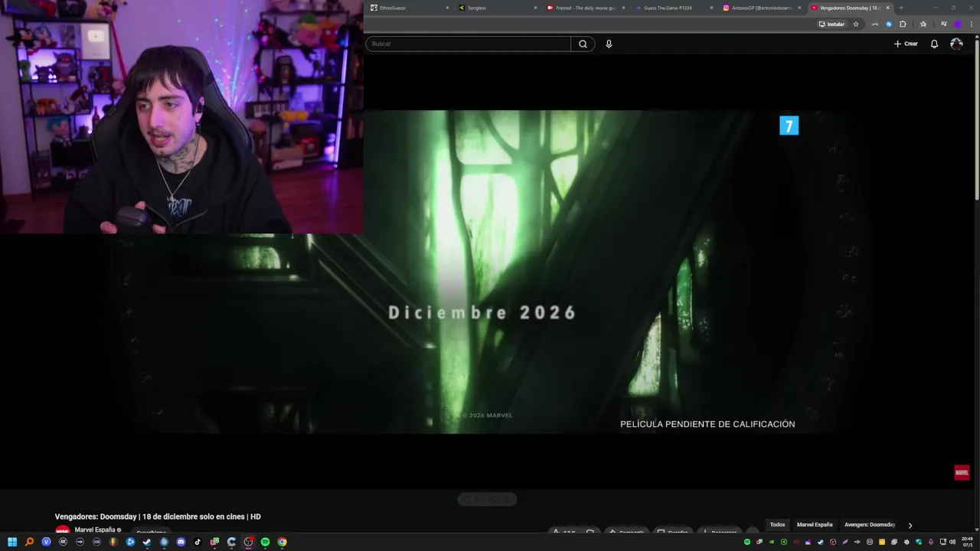
Task: Click the Instalar app button in address bar
Action: tap(831, 24)
